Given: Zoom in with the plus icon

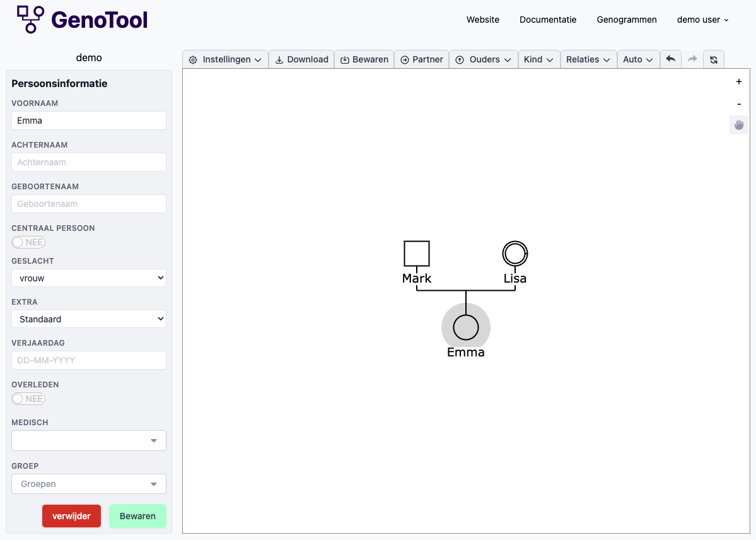Looking at the screenshot, I should (738, 81).
